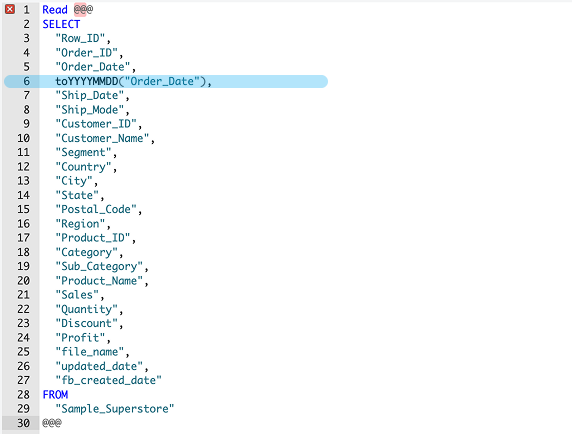The width and height of the screenshot is (572, 434).
Task: Click the SELECT keyword on line 2
Action: [x=61, y=24]
